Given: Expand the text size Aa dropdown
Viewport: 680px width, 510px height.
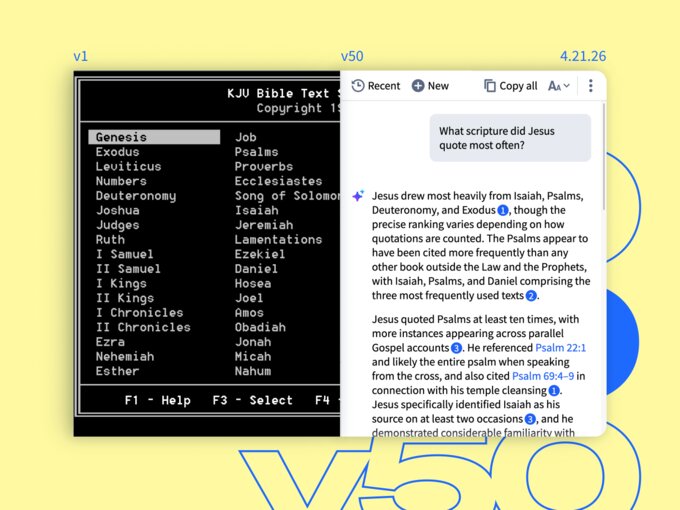Looking at the screenshot, I should (559, 86).
